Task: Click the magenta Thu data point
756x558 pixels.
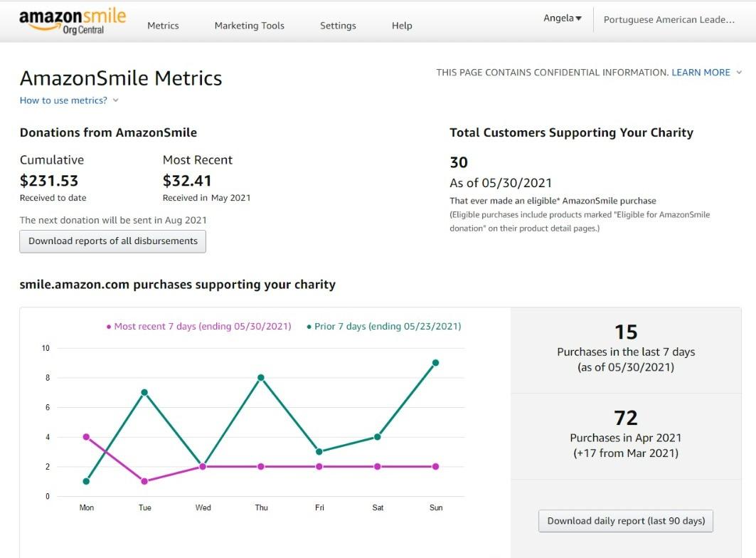Action: pyautogui.click(x=261, y=467)
